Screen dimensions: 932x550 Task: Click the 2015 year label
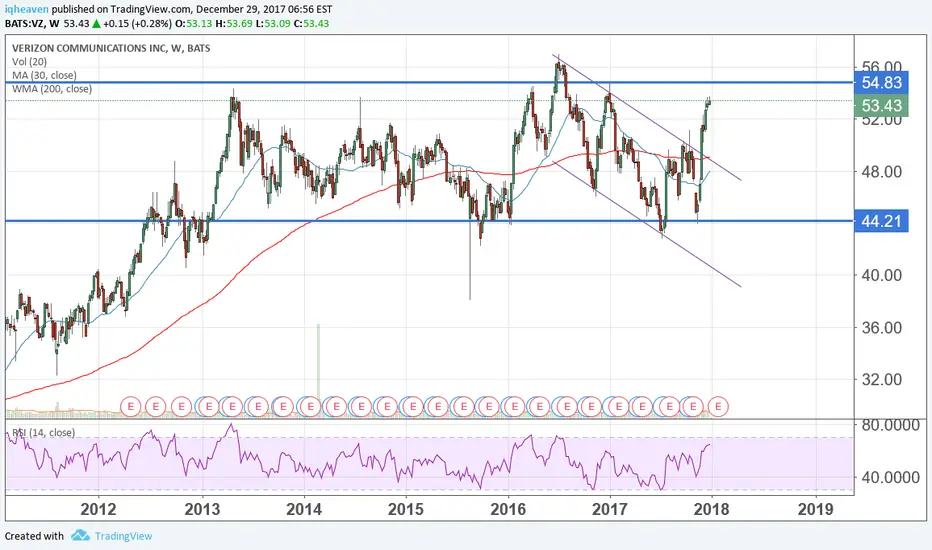406,509
